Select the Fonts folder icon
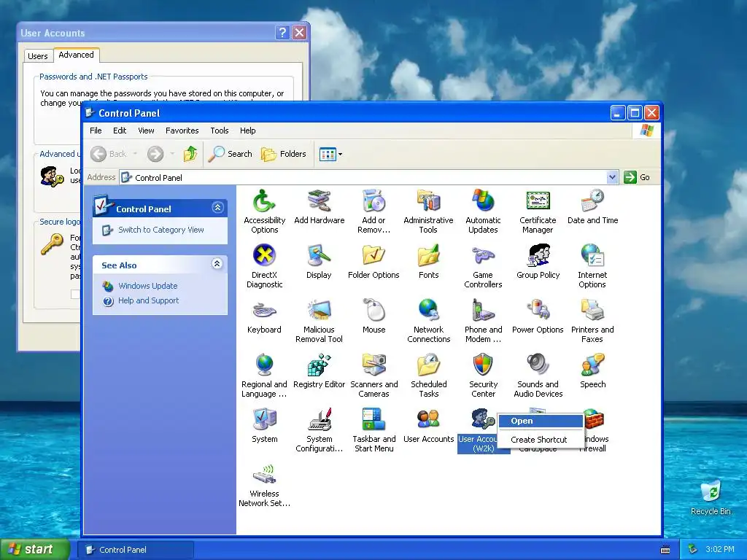This screenshot has width=747, height=560. [428, 262]
